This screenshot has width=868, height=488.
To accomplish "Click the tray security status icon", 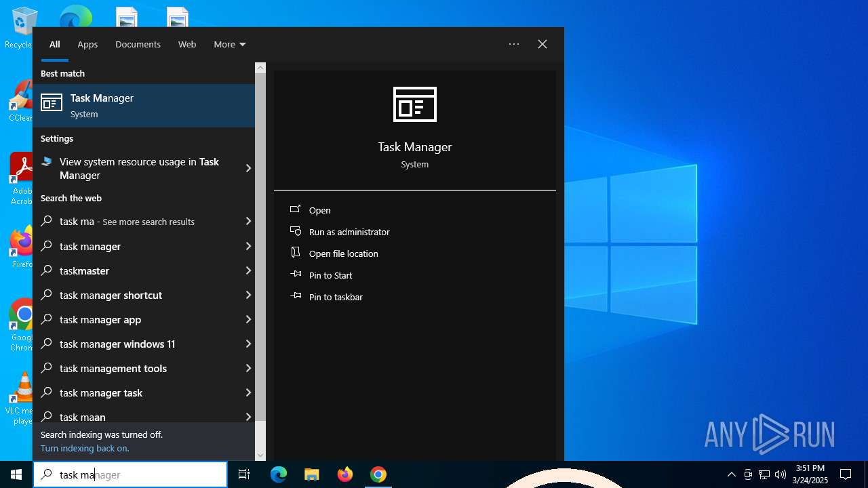I will coord(748,474).
